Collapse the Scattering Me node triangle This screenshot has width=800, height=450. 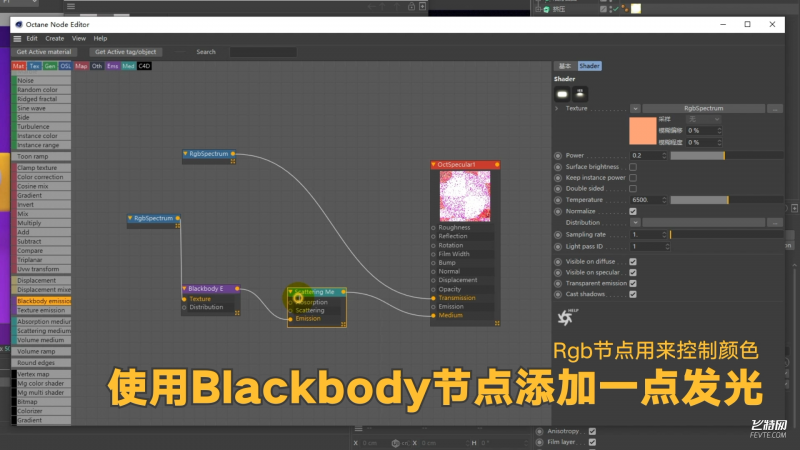click(x=290, y=292)
